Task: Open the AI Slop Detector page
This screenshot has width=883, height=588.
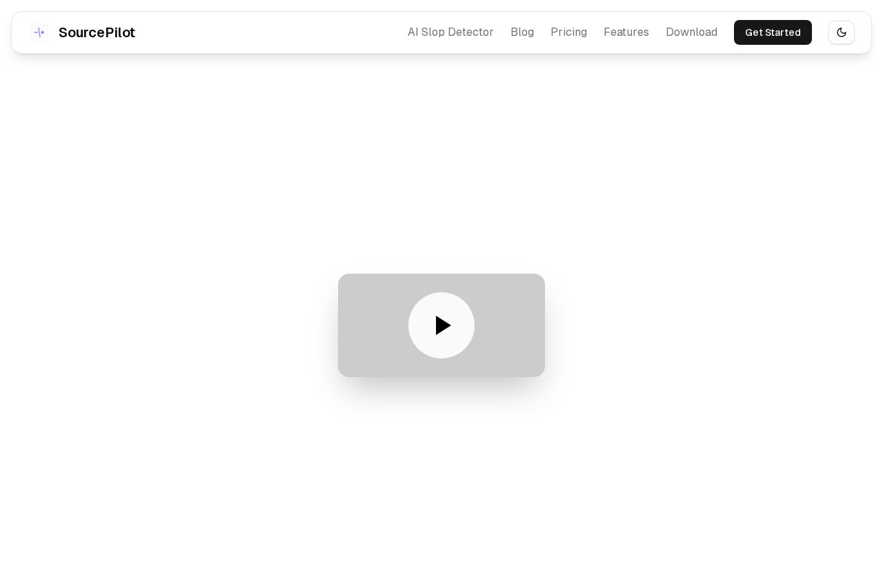Action: tap(450, 32)
